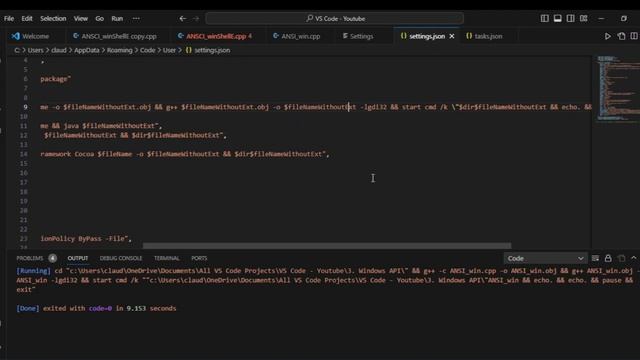Click Users in the breadcrumb
Image resolution: width=640 pixels, height=360 pixels.
click(x=35, y=50)
